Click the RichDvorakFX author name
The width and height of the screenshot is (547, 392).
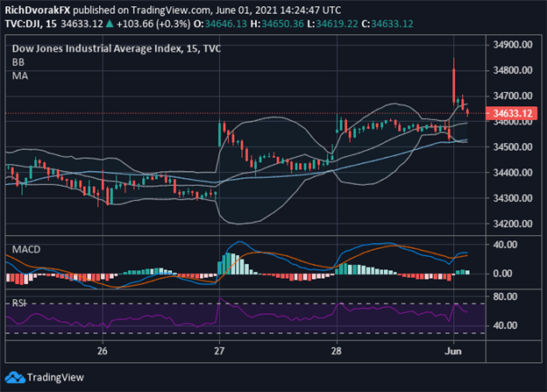pos(38,11)
